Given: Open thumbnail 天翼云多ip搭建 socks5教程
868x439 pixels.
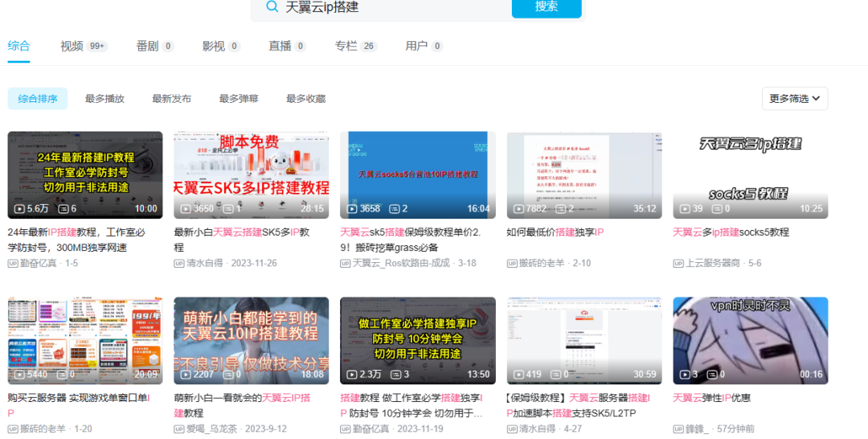Looking at the screenshot, I should (751, 175).
